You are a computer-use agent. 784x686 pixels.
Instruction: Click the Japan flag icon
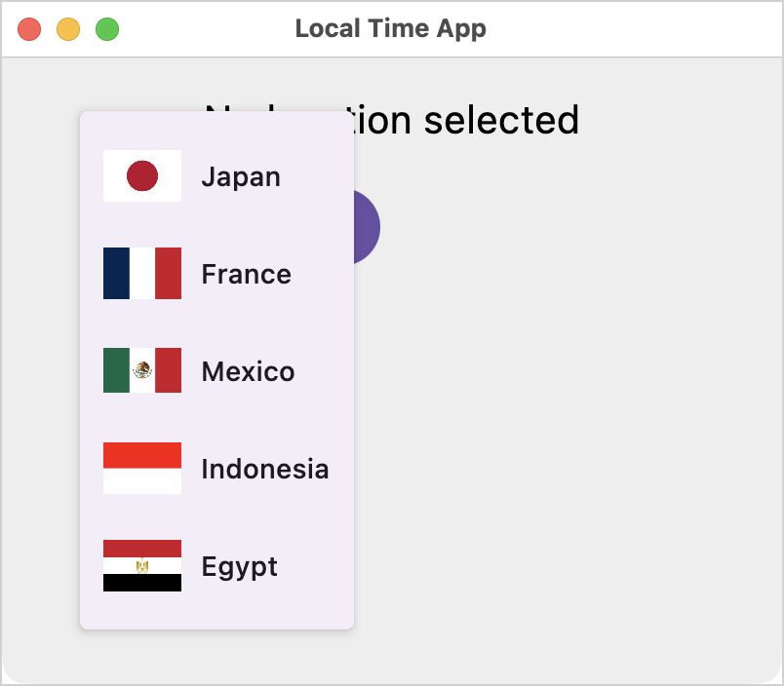tap(142, 175)
